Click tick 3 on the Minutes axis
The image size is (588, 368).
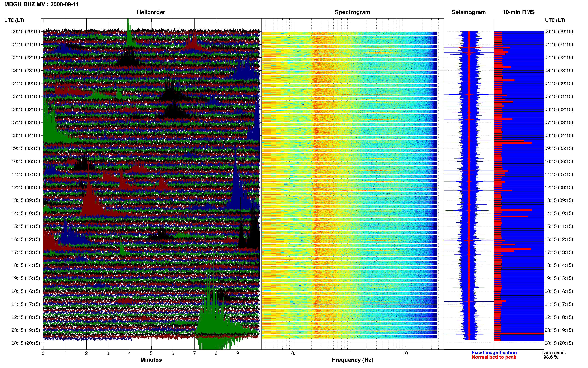pos(108,353)
